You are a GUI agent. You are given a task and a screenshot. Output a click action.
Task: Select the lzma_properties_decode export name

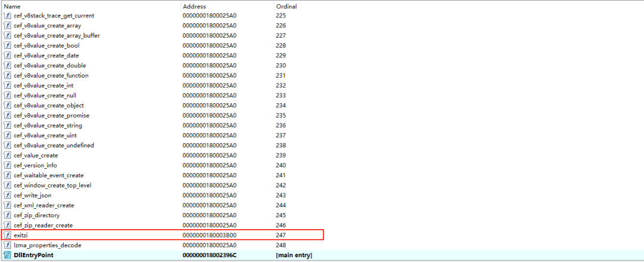point(48,245)
